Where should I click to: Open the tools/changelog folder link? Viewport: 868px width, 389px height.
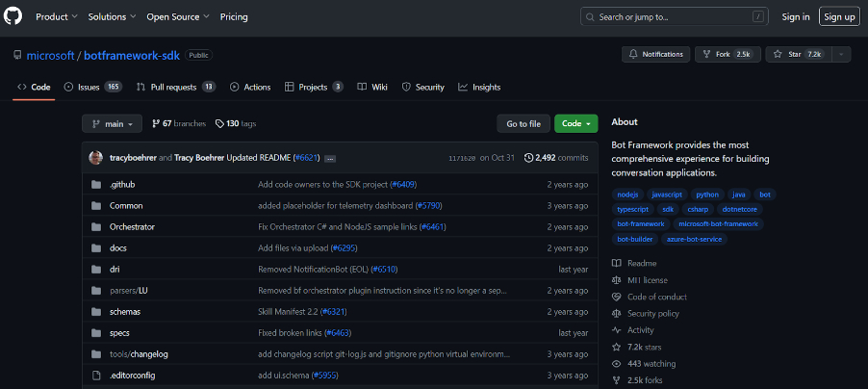pyautogui.click(x=139, y=354)
